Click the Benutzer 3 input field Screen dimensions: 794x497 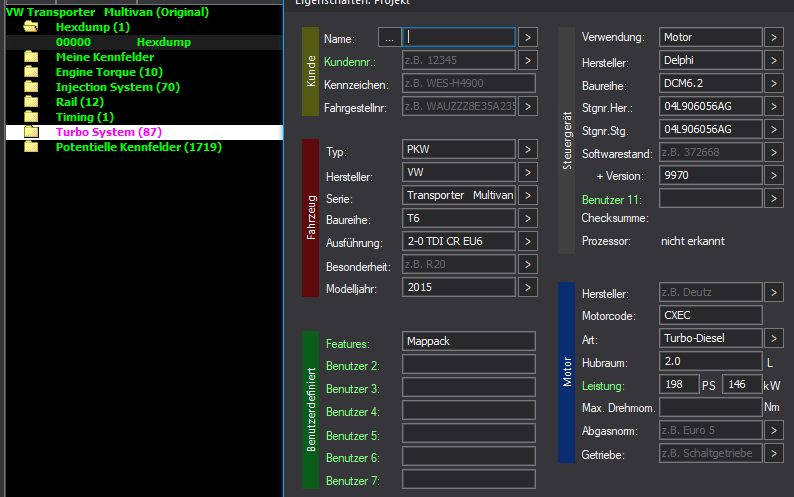[468, 387]
